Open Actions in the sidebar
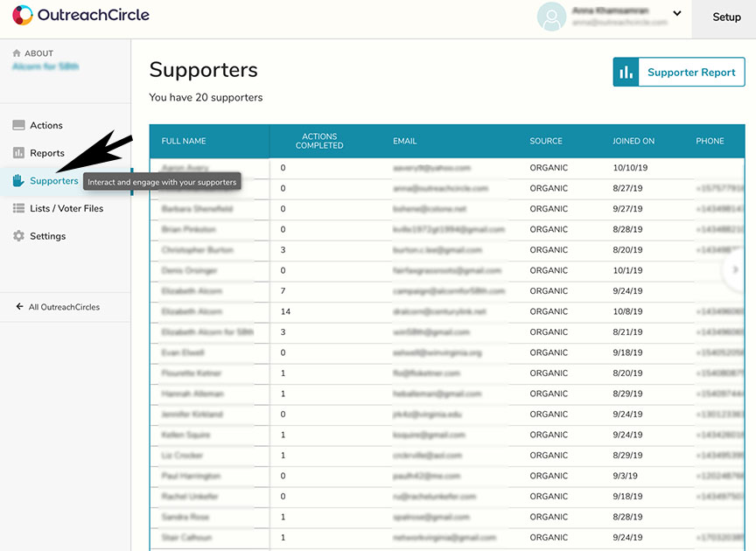This screenshot has width=756, height=551. (46, 125)
